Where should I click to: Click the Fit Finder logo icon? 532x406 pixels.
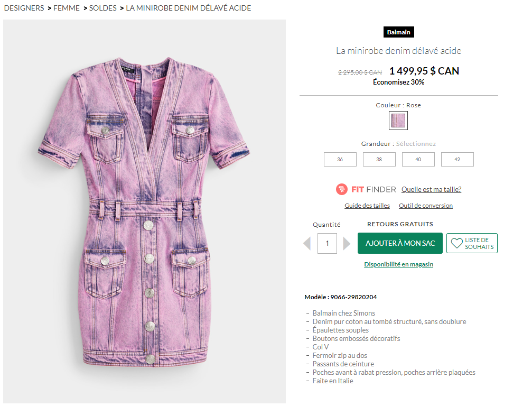coord(342,189)
